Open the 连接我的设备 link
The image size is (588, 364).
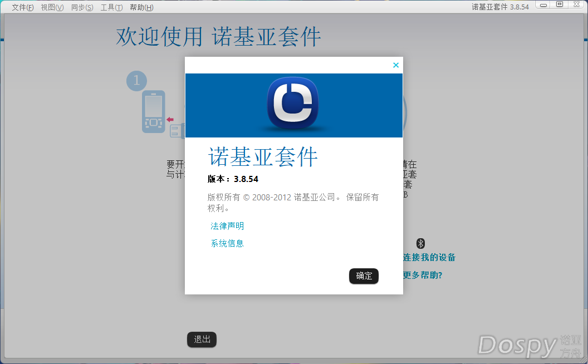coord(429,258)
